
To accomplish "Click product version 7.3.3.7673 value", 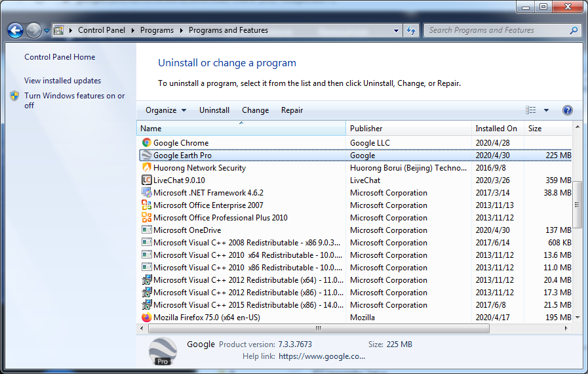I will pos(295,344).
